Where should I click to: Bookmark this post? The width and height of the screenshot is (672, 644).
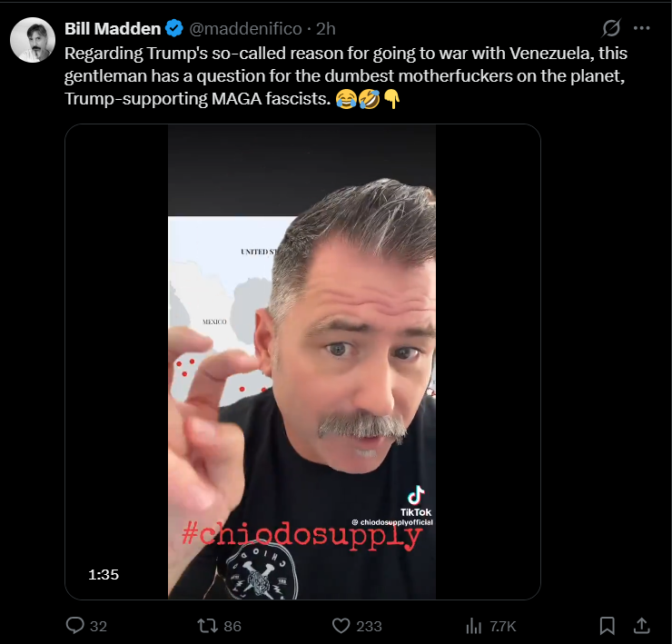(x=607, y=626)
